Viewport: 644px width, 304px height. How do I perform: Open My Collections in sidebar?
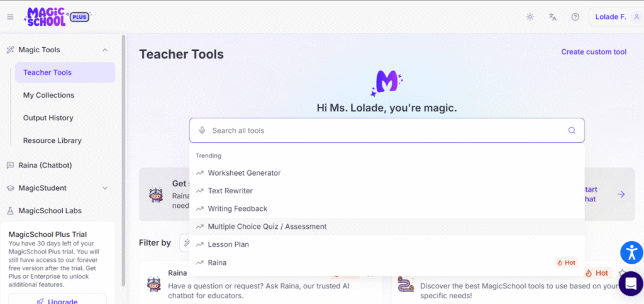[x=48, y=95]
